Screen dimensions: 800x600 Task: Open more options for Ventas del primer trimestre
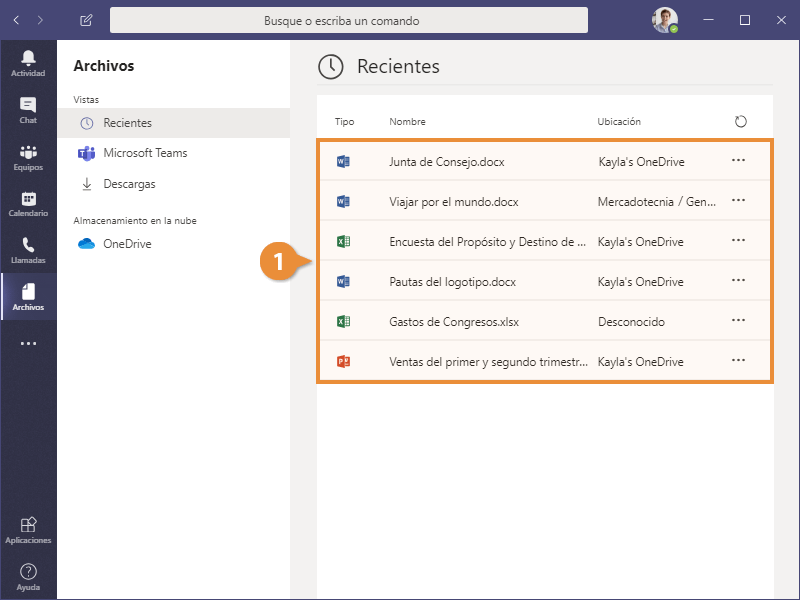738,361
